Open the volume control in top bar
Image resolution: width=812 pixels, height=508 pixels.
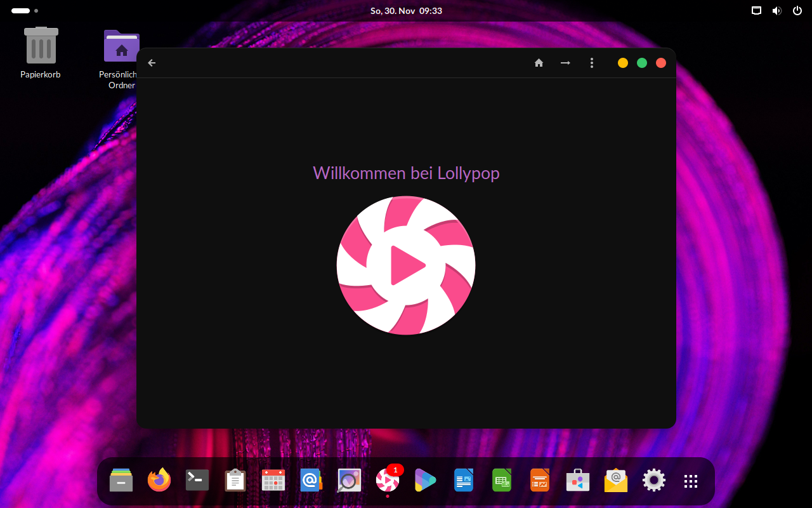(x=776, y=11)
